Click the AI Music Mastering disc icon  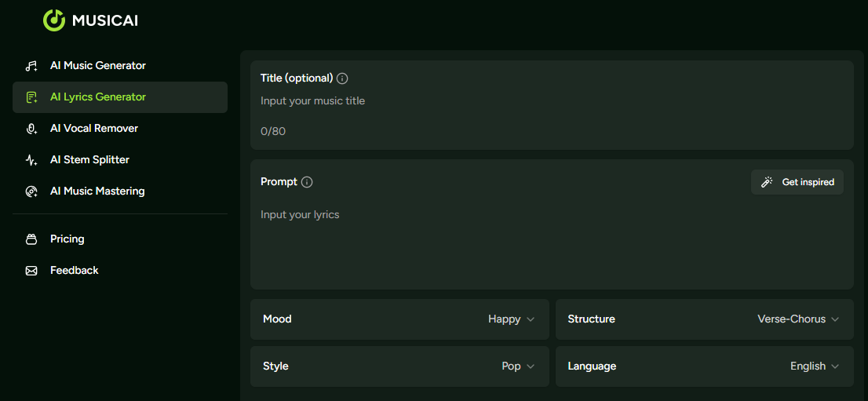(x=31, y=191)
